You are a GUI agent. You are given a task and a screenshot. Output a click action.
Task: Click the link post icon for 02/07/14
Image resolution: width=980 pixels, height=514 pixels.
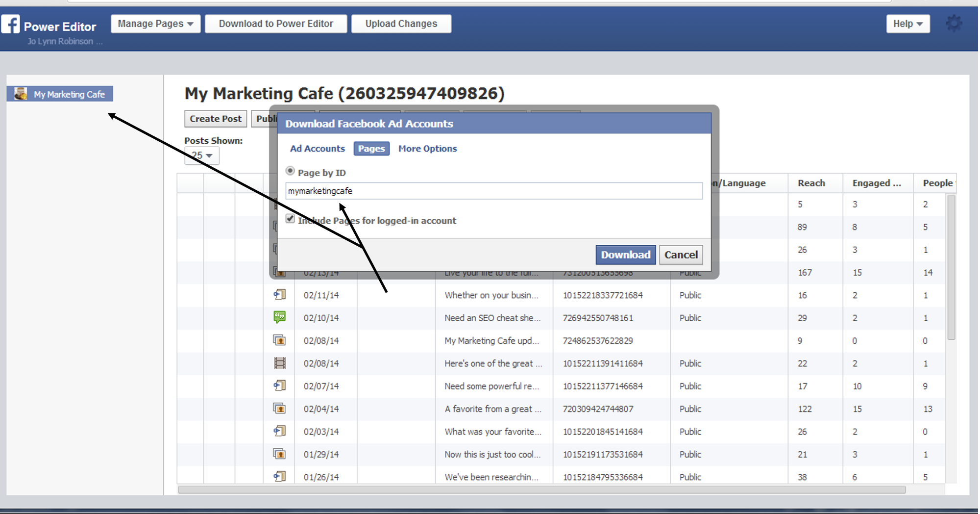(x=279, y=385)
